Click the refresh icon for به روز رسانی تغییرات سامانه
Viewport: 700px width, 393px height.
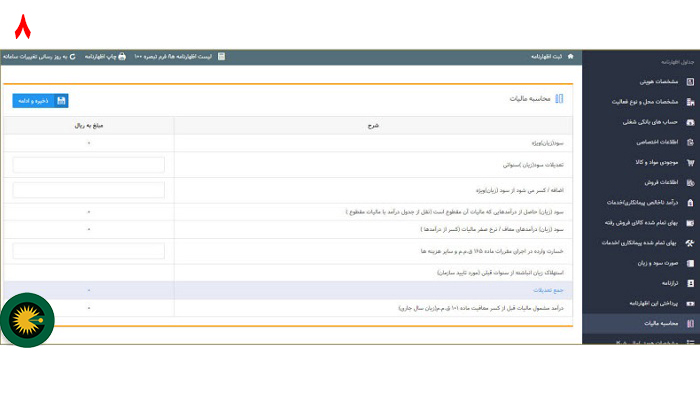point(72,57)
